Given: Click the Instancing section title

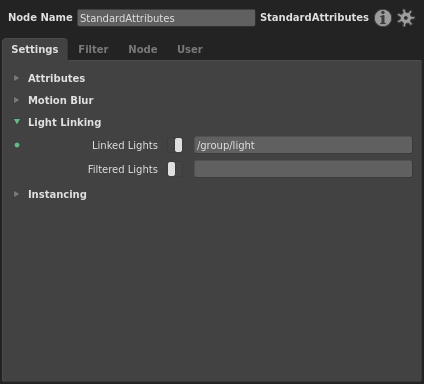Looking at the screenshot, I should pyautogui.click(x=57, y=194).
